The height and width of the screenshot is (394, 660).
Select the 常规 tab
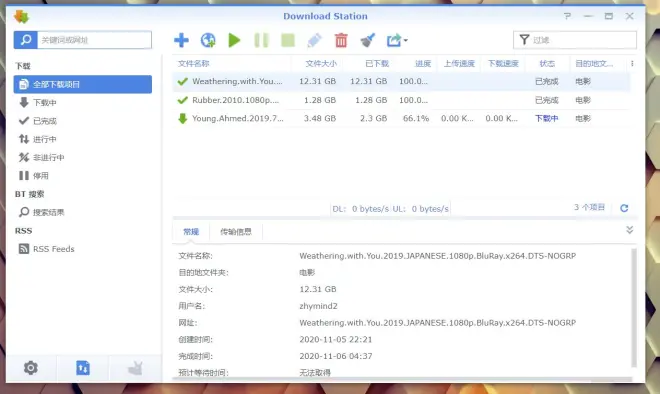tap(191, 232)
